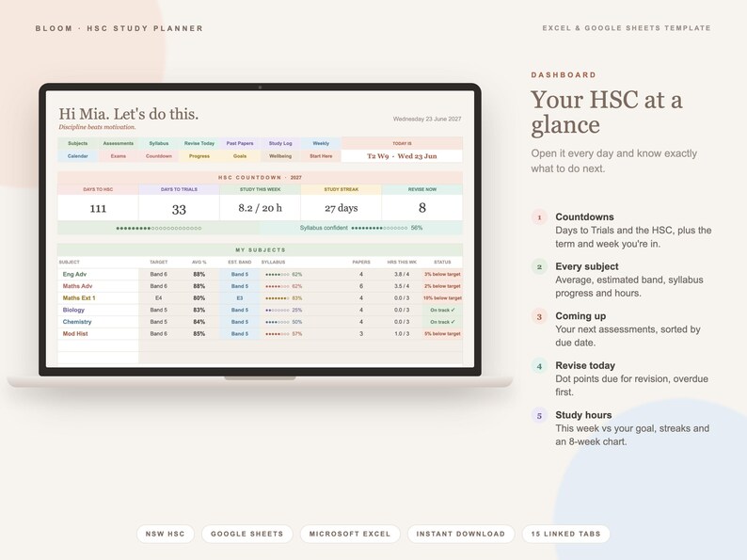
Task: Click the Biology syllabus progress dots
Action: tap(278, 311)
